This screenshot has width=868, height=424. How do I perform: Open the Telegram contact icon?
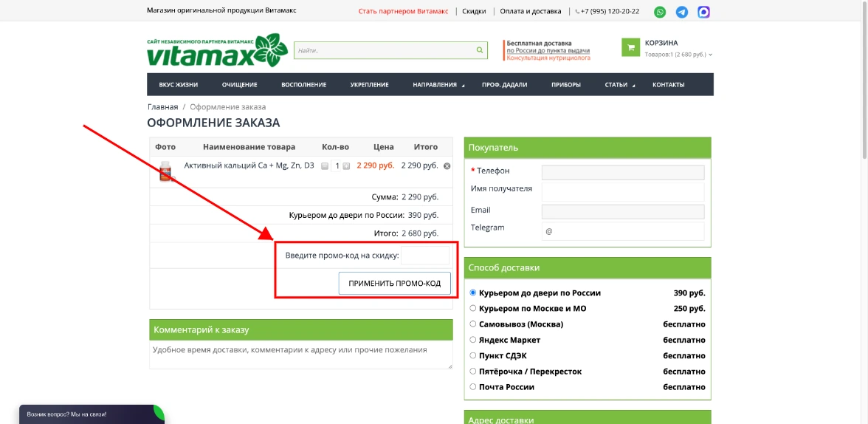click(x=682, y=12)
